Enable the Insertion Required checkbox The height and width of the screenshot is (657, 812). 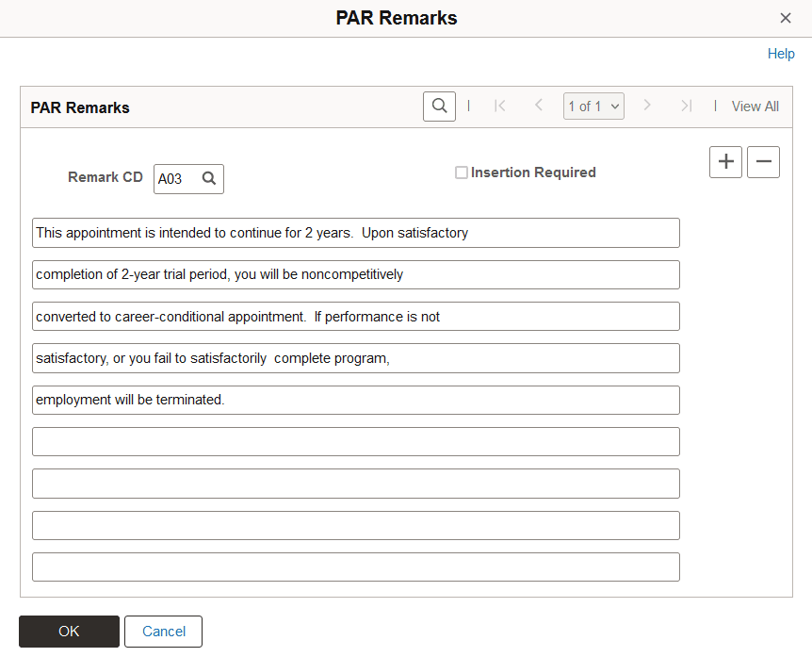click(x=462, y=172)
